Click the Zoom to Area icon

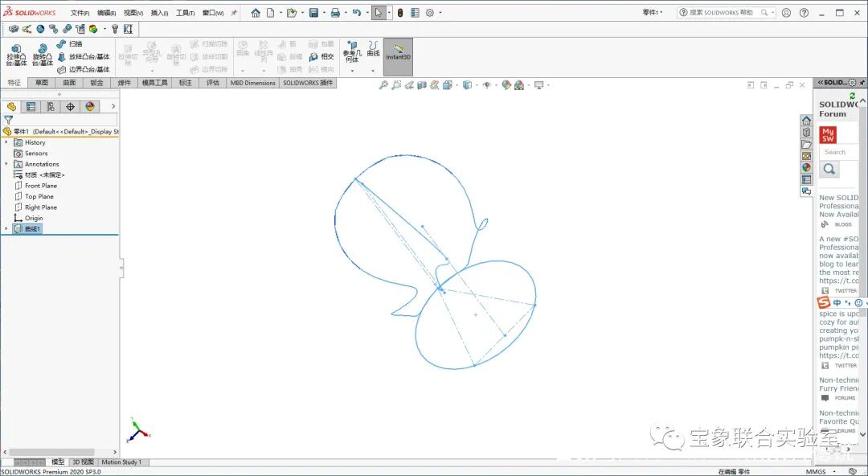tap(396, 84)
